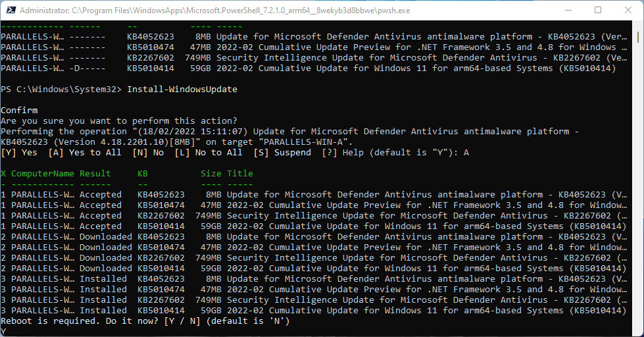Click Installed in the KB2267602 row
Viewport: 644px width, 337px height.
tap(103, 299)
